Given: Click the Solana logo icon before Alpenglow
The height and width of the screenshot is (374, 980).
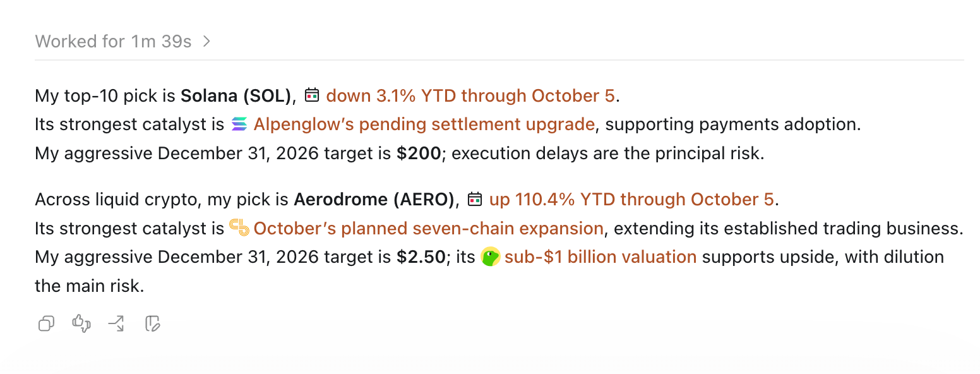Looking at the screenshot, I should click(239, 124).
